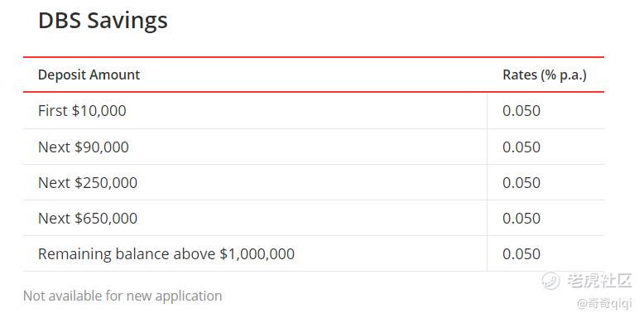Click the 0.050 rate for Next $90,000
The width and height of the screenshot is (644, 318).
(521, 147)
